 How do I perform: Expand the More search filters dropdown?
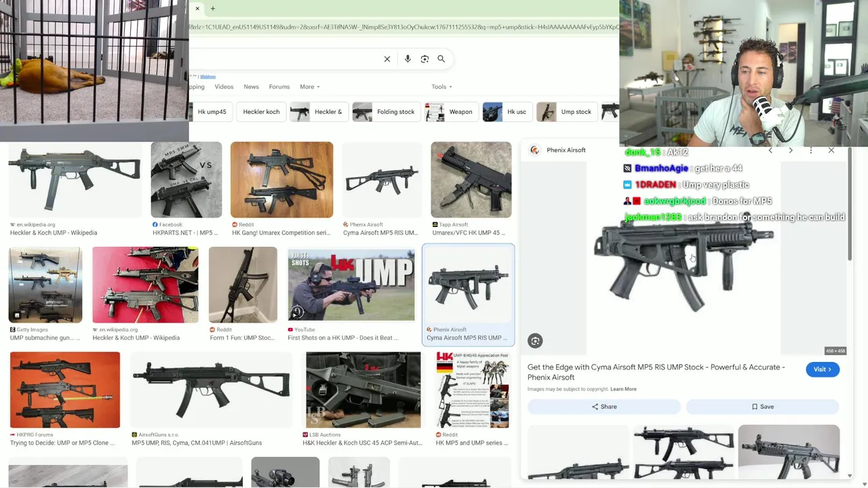[310, 87]
